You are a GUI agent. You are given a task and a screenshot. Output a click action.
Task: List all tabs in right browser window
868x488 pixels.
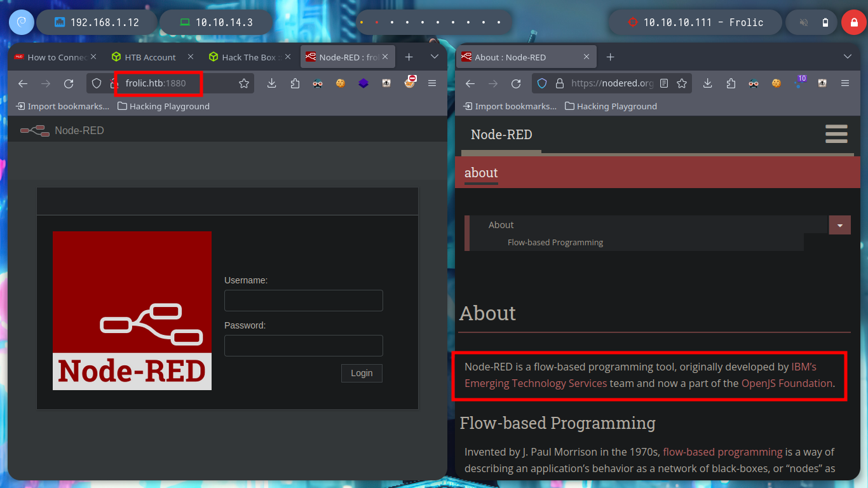point(847,57)
